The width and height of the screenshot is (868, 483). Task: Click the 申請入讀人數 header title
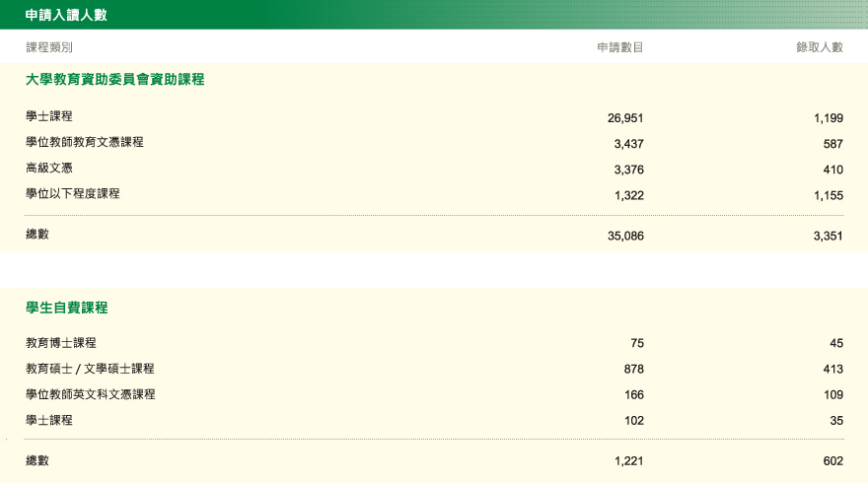click(68, 15)
